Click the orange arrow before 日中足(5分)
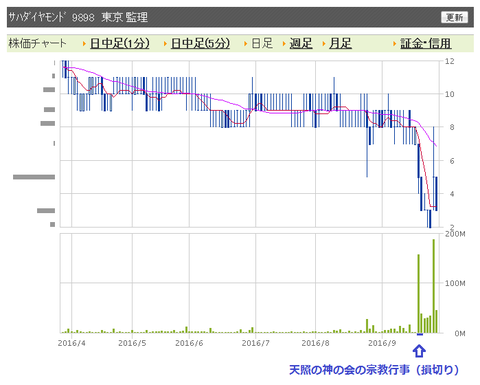The width and height of the screenshot is (480, 385). click(x=165, y=44)
